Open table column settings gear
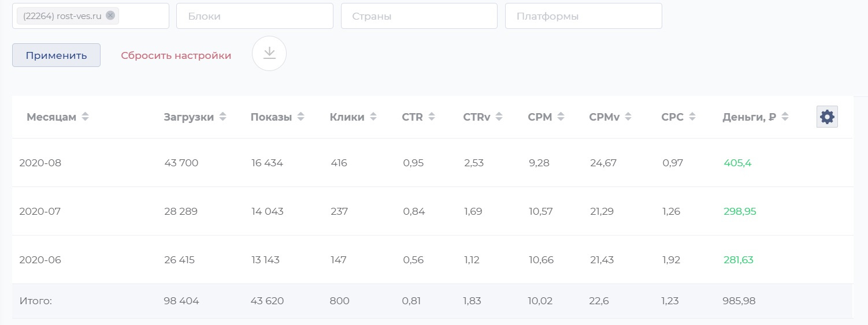Screen dimensions: 868x325 point(827,117)
